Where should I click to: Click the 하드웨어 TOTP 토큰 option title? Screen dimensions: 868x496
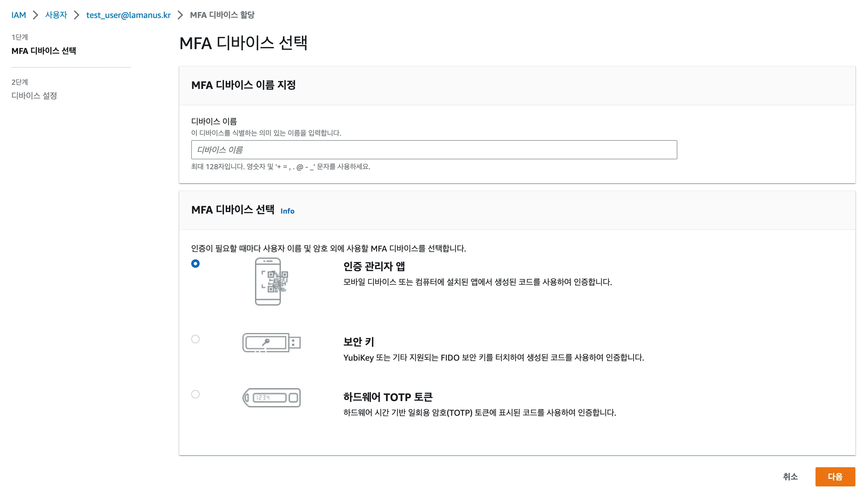click(388, 397)
